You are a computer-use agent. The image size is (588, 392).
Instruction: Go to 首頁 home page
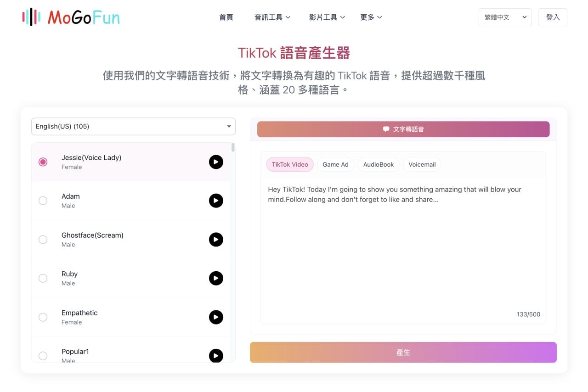coord(226,17)
